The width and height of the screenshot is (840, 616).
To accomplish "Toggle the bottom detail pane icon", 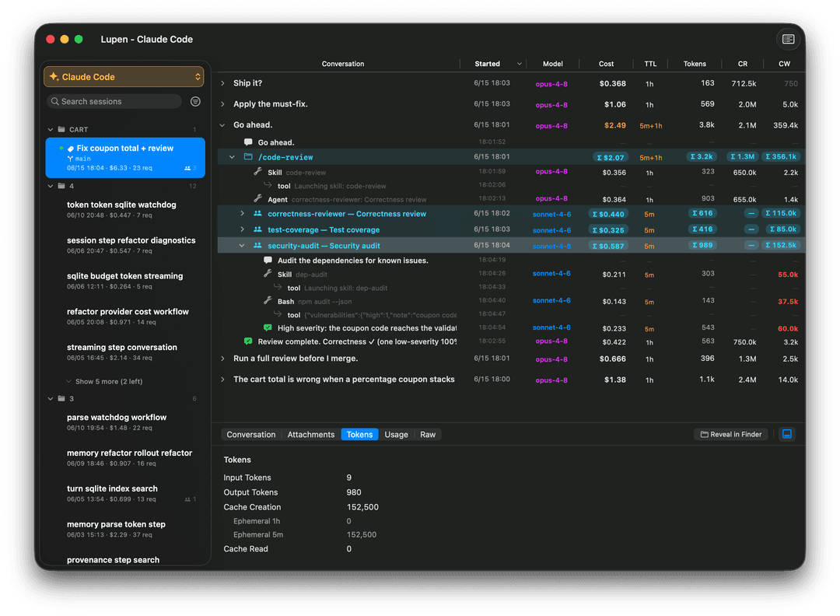I will click(x=787, y=434).
